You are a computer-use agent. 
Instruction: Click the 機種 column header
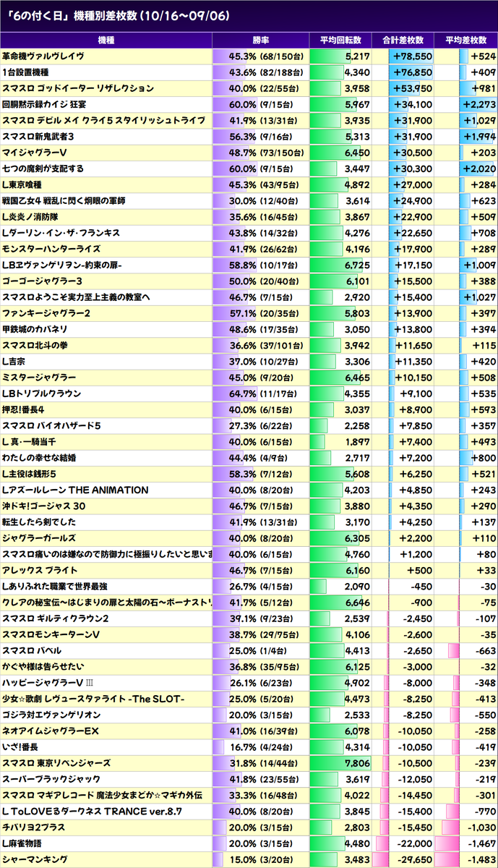coord(106,40)
